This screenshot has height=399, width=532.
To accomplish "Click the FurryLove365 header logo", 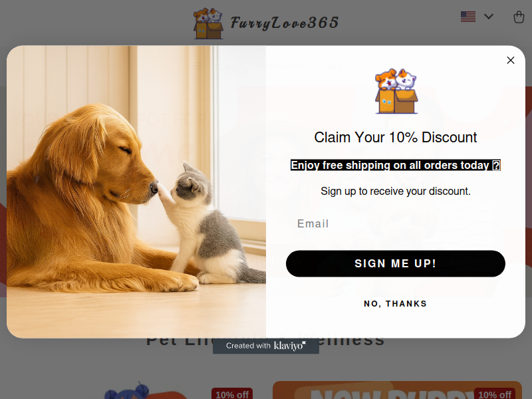I will pos(265,23).
